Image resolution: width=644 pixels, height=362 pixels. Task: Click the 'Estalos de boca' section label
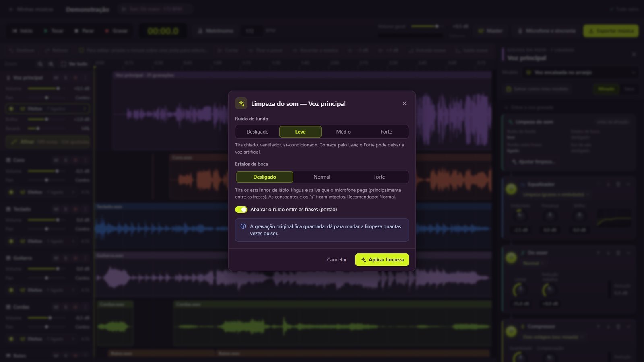252,164
